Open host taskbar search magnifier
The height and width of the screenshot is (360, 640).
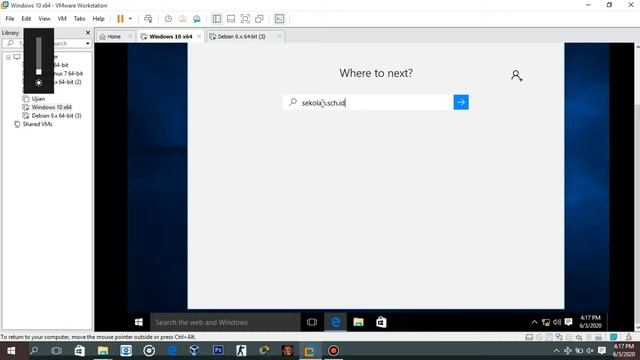tap(34, 351)
